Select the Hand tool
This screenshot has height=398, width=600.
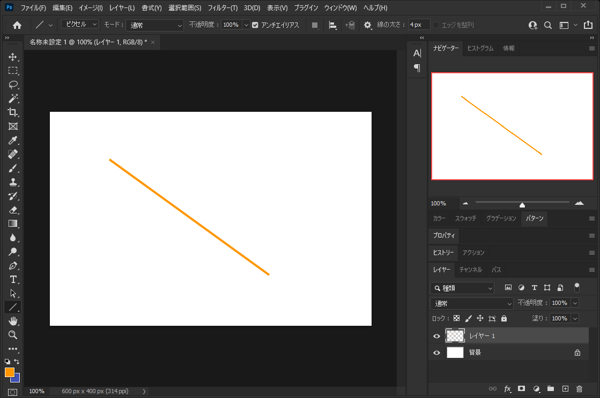click(x=13, y=321)
